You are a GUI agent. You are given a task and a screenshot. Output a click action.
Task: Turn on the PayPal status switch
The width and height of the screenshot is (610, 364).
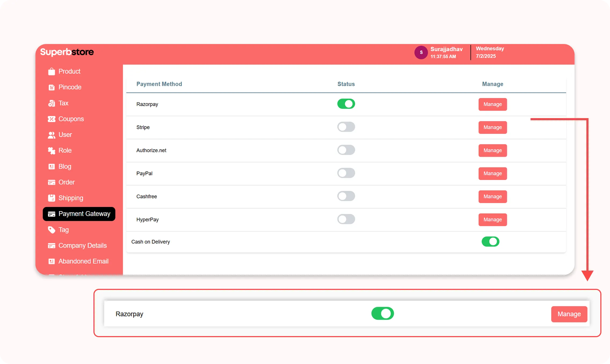(x=346, y=173)
